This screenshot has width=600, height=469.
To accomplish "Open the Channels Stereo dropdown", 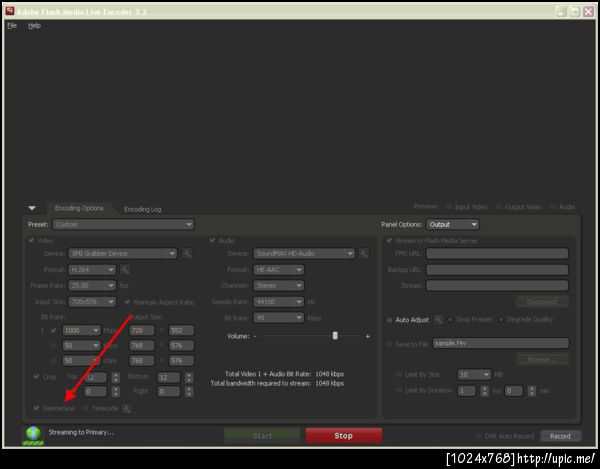I will tap(279, 285).
